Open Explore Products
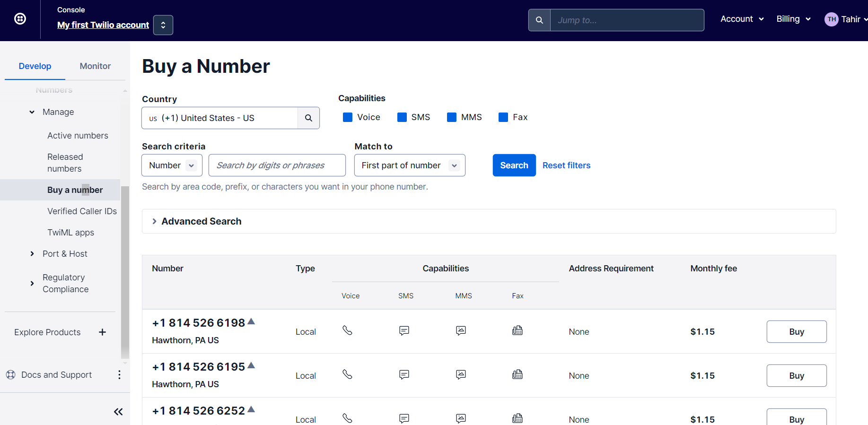Image resolution: width=868 pixels, height=425 pixels. (47, 332)
